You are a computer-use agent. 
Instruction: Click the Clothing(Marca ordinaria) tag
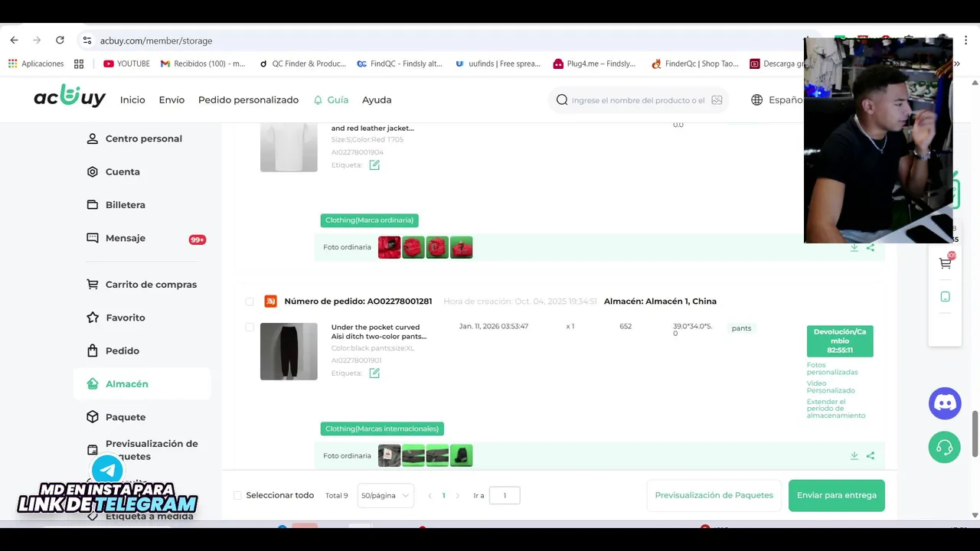click(x=369, y=220)
